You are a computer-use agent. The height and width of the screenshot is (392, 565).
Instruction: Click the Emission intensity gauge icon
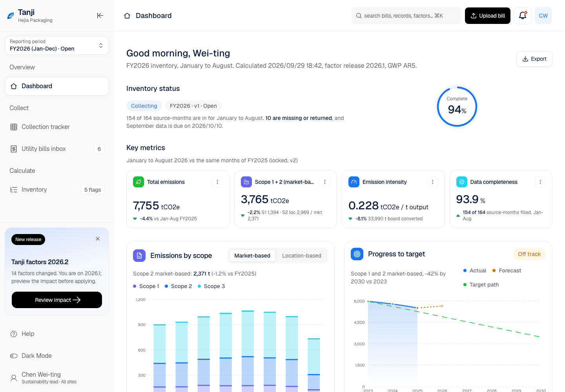pos(354,182)
